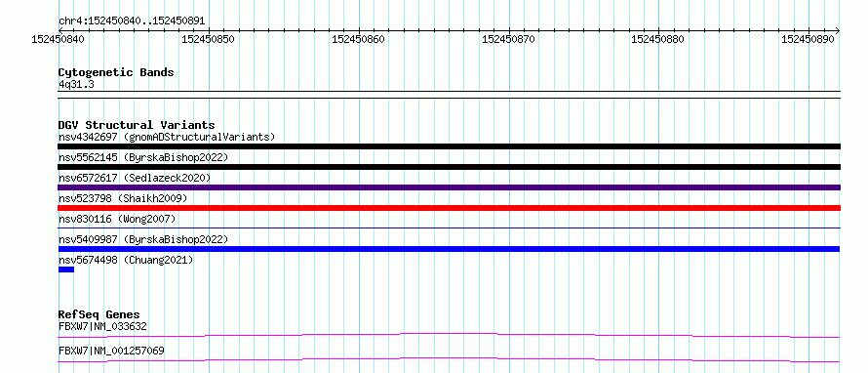Click ruler position 152450870
The height and width of the screenshot is (373, 868).
coord(509,39)
